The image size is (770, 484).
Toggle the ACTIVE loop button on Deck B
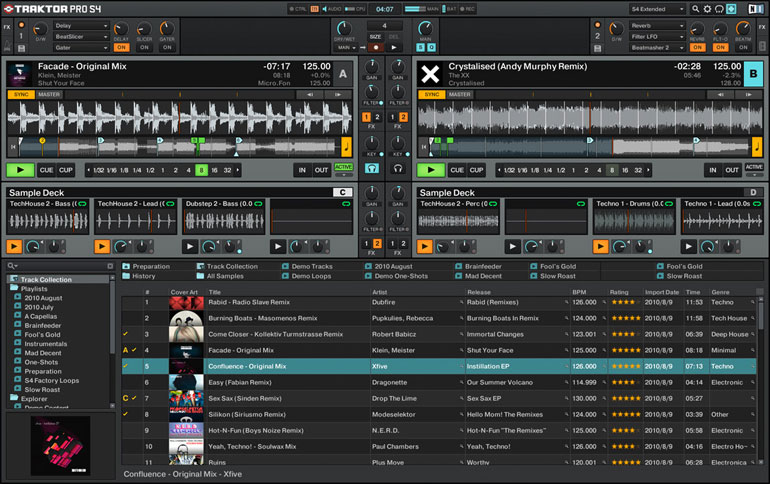pos(754,168)
